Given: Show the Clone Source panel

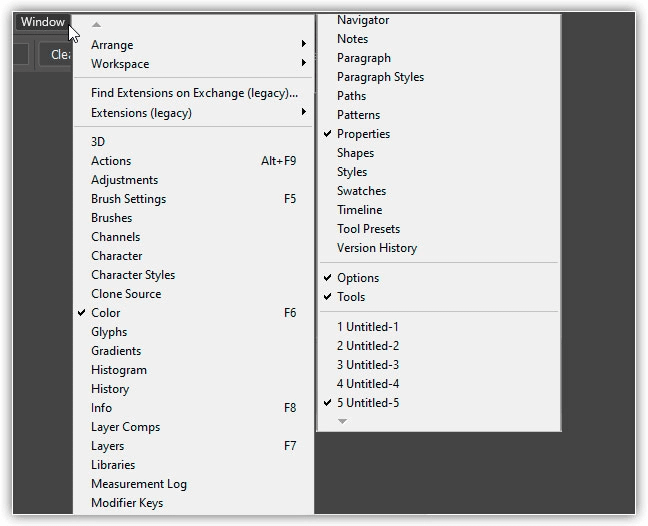Looking at the screenshot, I should click(193, 294).
